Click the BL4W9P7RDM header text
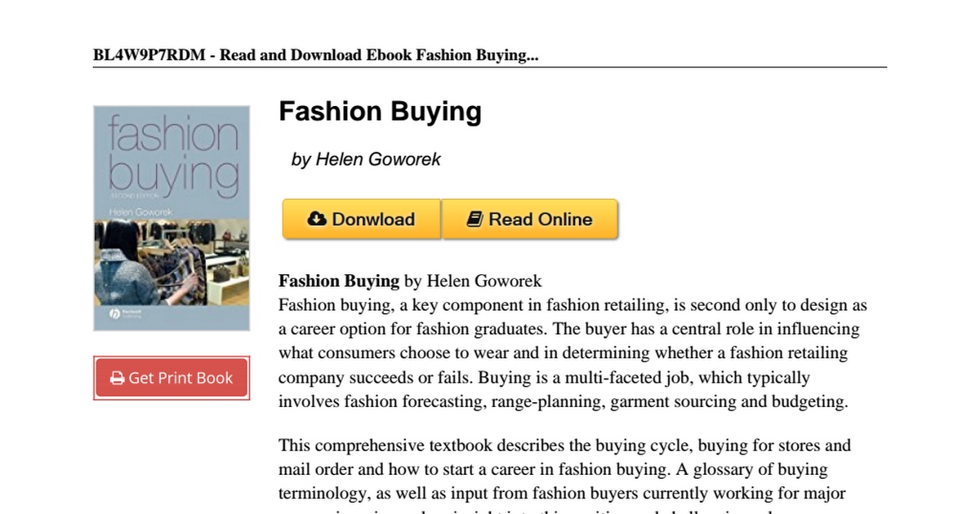980x514 pixels. (x=149, y=55)
